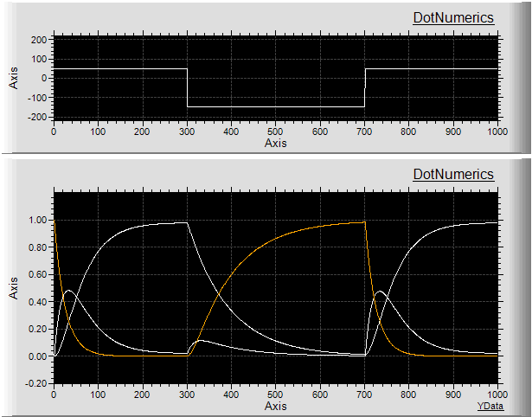Select the 0.00 y-axis tick label
This screenshot has height=417, width=532.
38,356
